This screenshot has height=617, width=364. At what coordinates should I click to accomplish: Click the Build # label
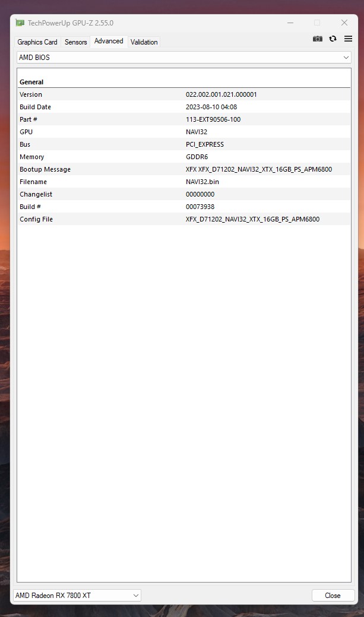click(x=30, y=207)
